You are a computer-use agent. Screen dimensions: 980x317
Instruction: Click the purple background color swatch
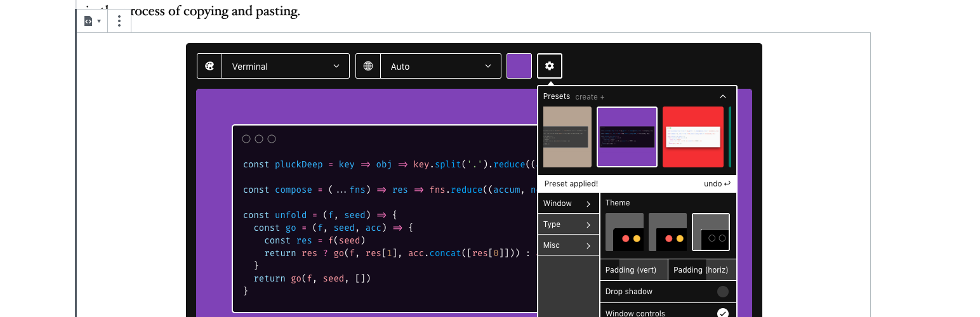(x=519, y=66)
